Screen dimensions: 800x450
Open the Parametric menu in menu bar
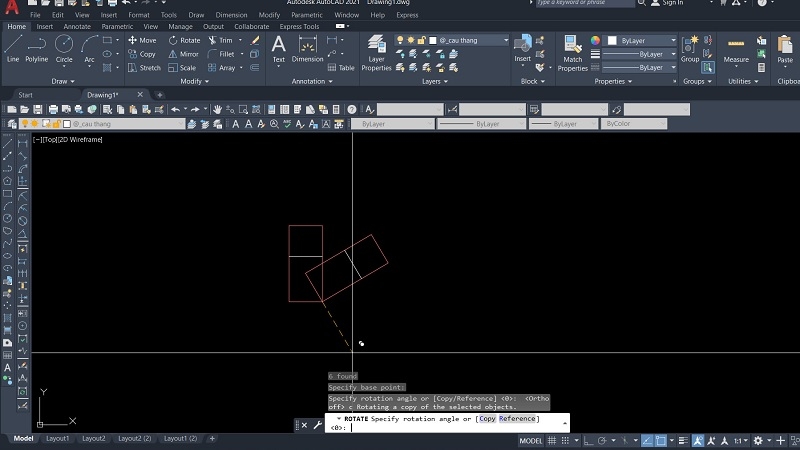click(x=307, y=15)
